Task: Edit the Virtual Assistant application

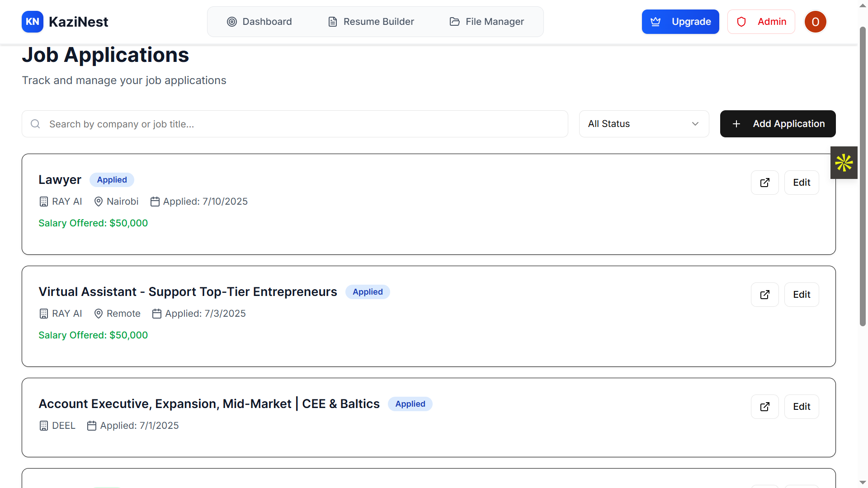Action: point(801,295)
